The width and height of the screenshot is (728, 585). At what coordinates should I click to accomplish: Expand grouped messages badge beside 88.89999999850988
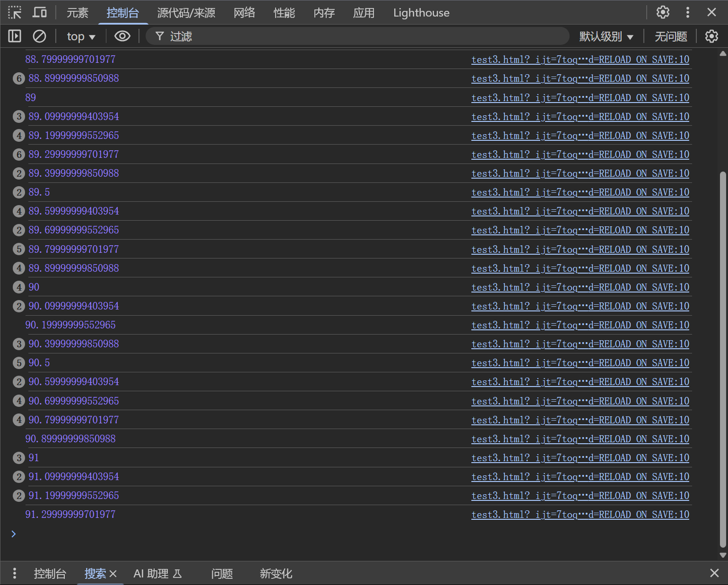click(18, 78)
